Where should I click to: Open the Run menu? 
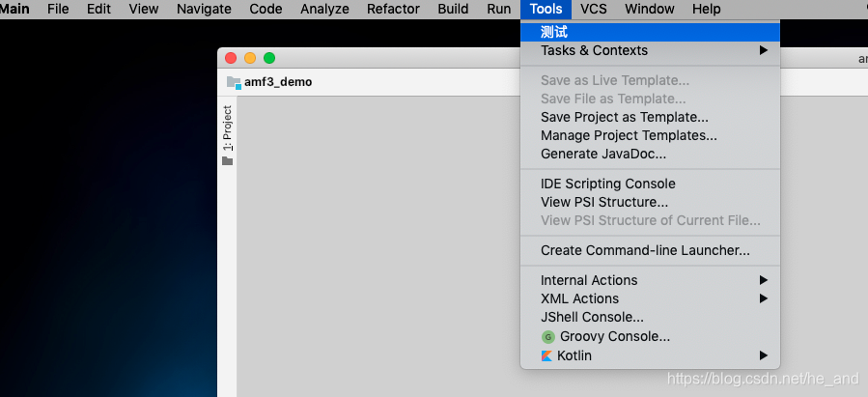499,9
